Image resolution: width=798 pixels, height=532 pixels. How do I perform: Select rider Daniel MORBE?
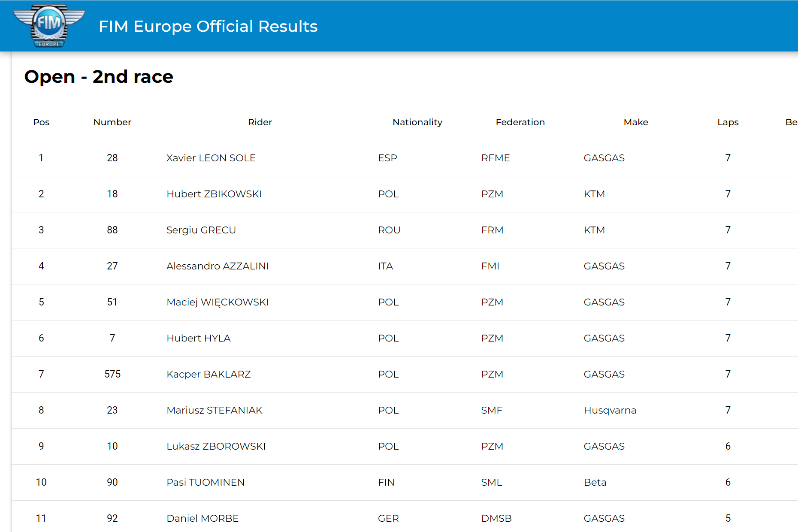tap(203, 518)
